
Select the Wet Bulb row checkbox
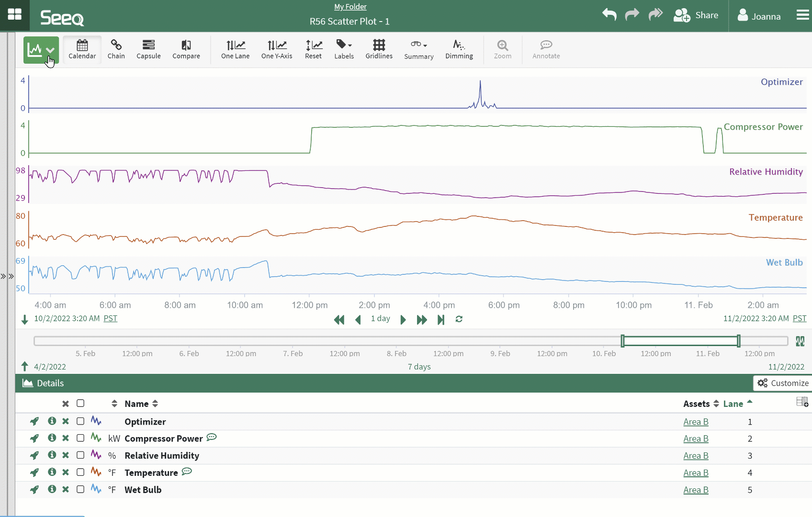click(x=80, y=489)
